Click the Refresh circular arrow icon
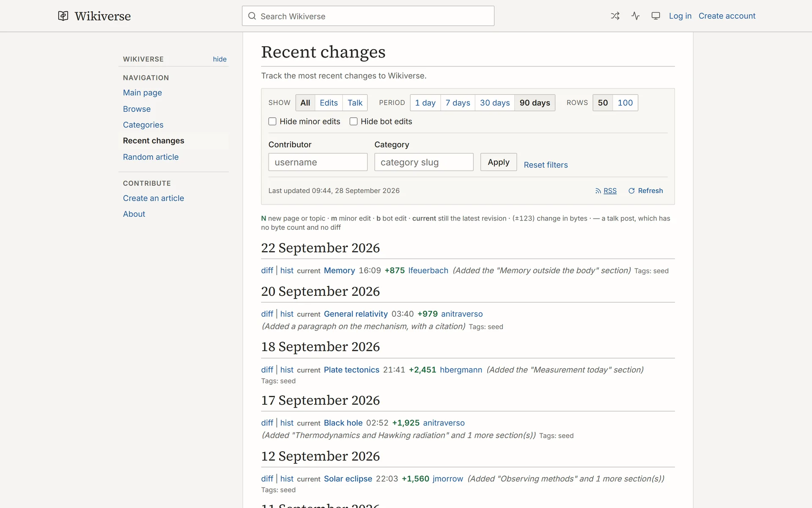The image size is (812, 508). pos(631,191)
